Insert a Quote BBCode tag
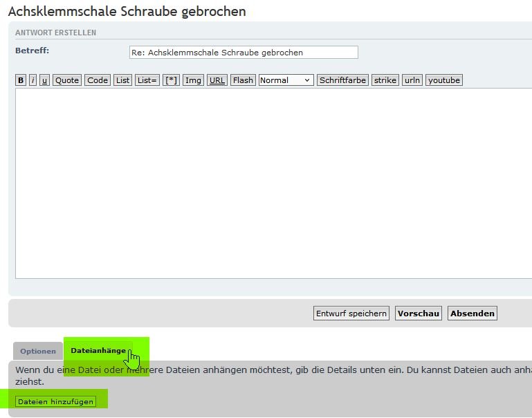This screenshot has height=418, width=532. [67, 80]
